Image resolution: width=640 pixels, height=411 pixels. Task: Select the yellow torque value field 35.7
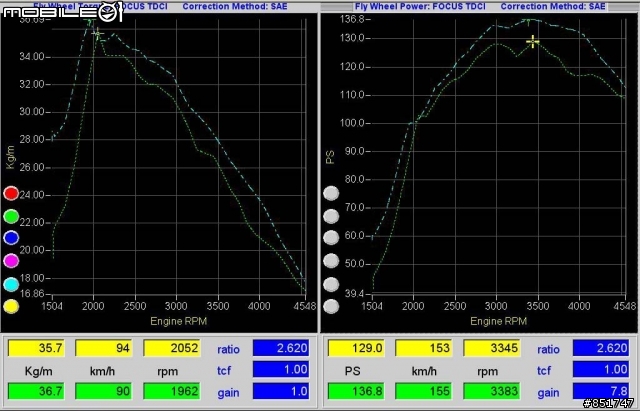[x=36, y=348]
